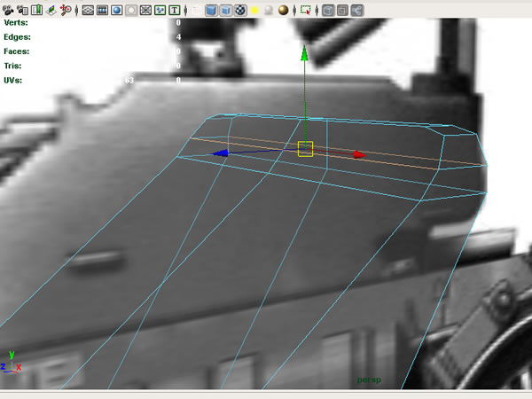
Task: Click the yellow center manipulator box
Action: 305,149
